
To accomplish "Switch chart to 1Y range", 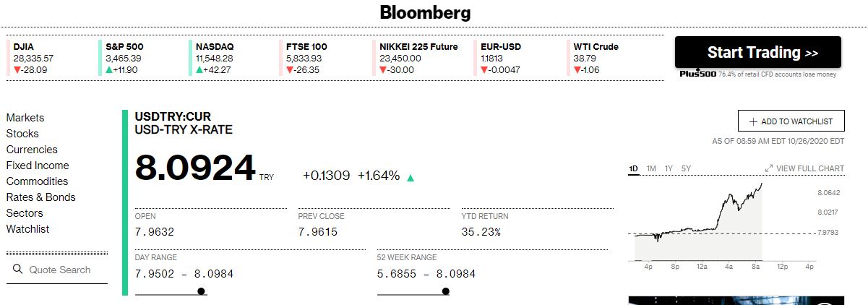I will point(669,168).
